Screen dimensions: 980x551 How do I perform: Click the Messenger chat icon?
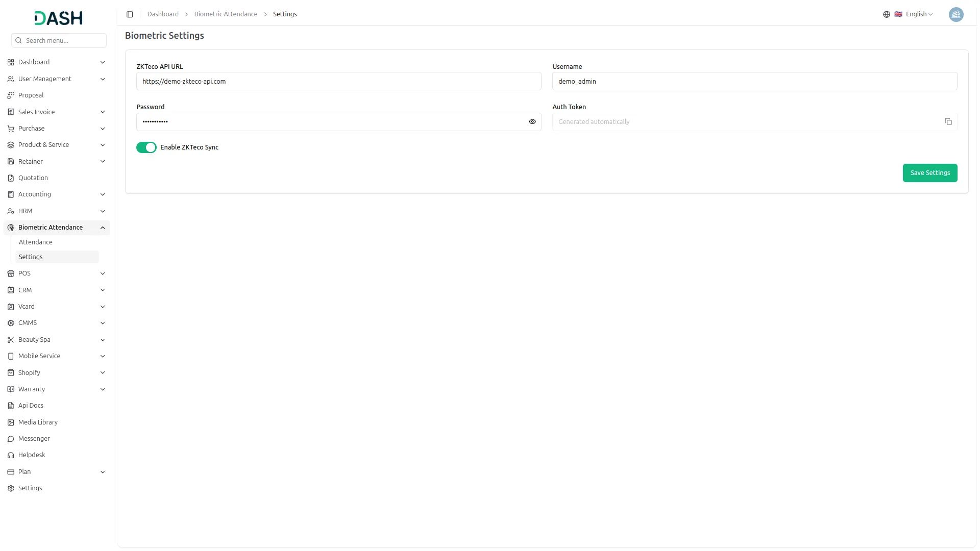11,439
